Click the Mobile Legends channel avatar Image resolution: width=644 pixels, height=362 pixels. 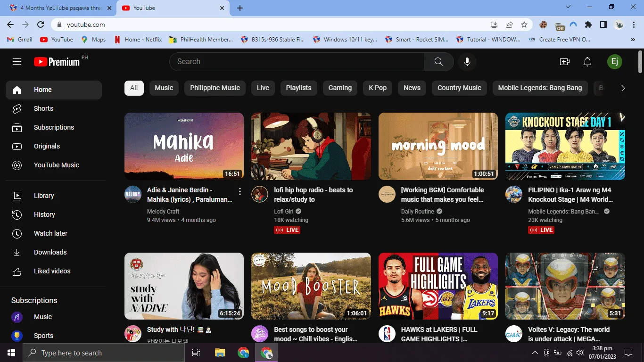(513, 194)
